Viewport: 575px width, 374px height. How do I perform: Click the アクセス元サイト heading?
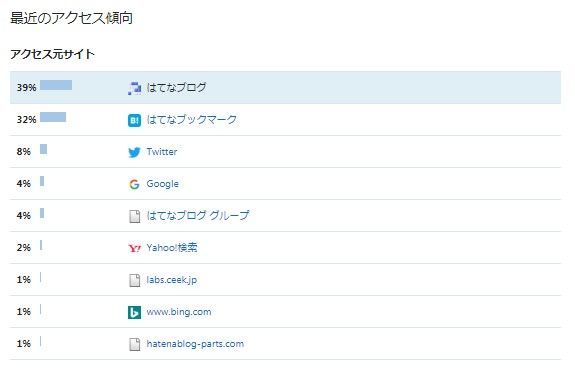pos(52,54)
